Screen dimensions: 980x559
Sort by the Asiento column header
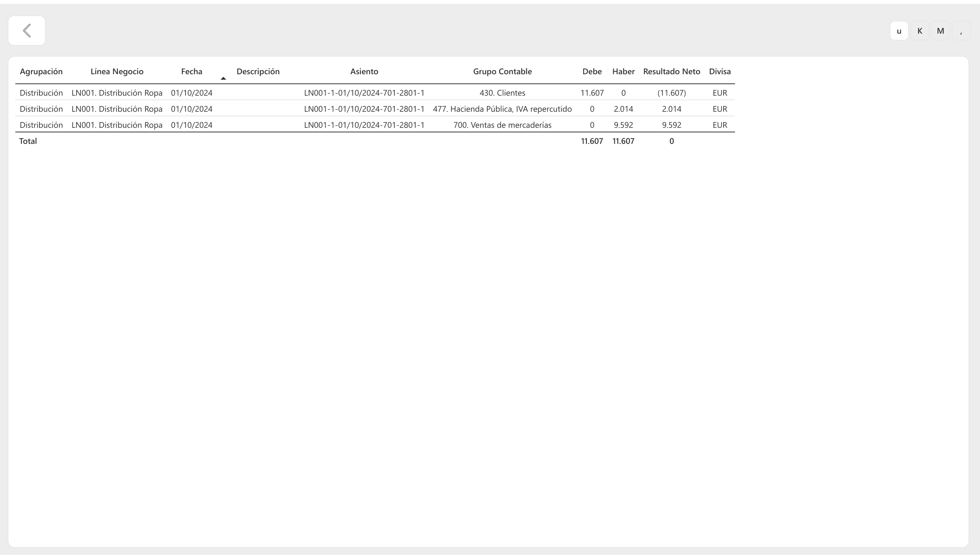tap(364, 72)
